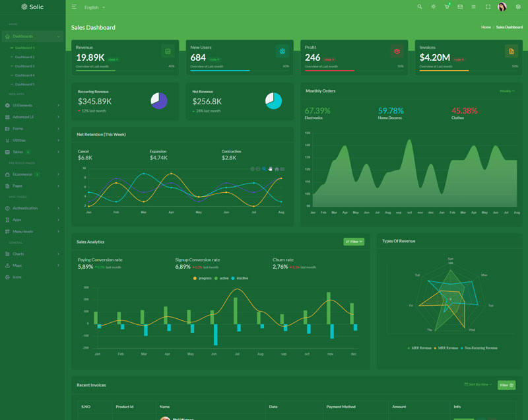Open the settings gear in the header
528x420 pixels.
(x=518, y=7)
